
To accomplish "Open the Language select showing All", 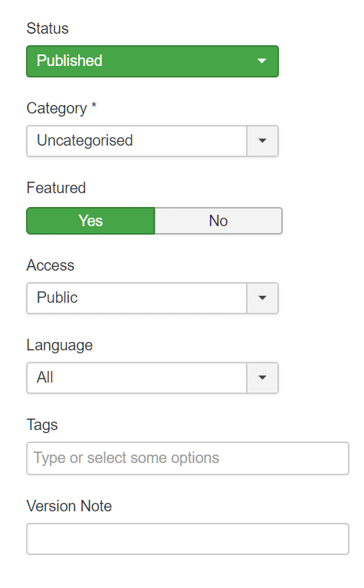I will (x=152, y=378).
